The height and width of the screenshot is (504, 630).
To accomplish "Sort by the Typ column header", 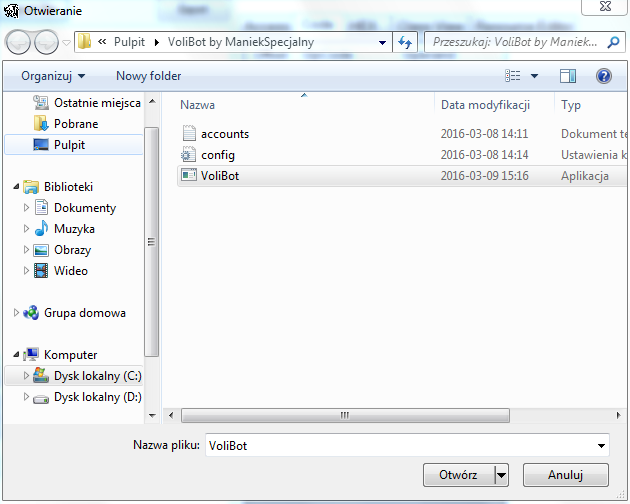I will tap(571, 105).
